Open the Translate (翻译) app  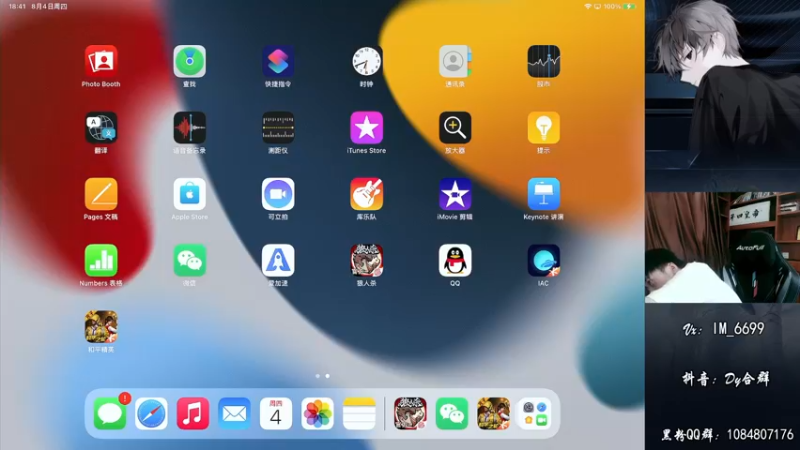[x=101, y=128]
